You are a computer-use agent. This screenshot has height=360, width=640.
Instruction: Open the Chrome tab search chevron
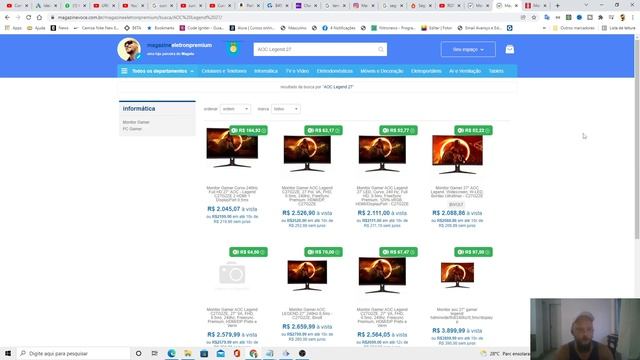click(586, 6)
